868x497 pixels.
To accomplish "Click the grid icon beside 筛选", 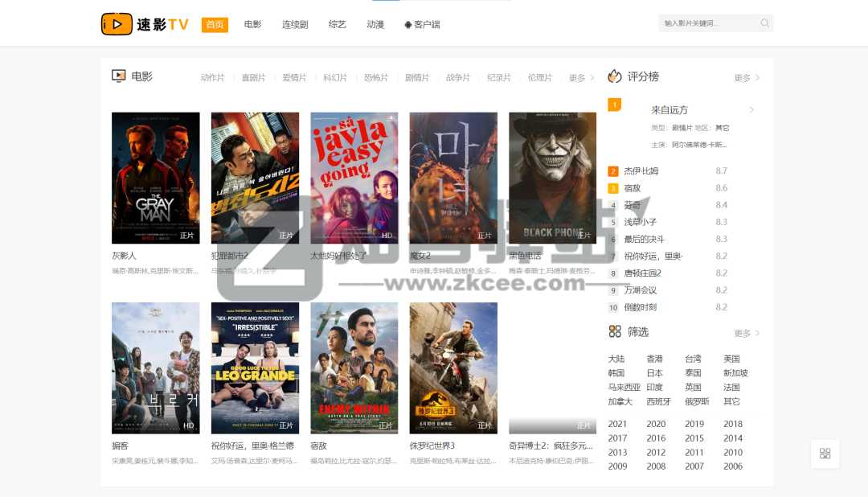I will pyautogui.click(x=614, y=331).
